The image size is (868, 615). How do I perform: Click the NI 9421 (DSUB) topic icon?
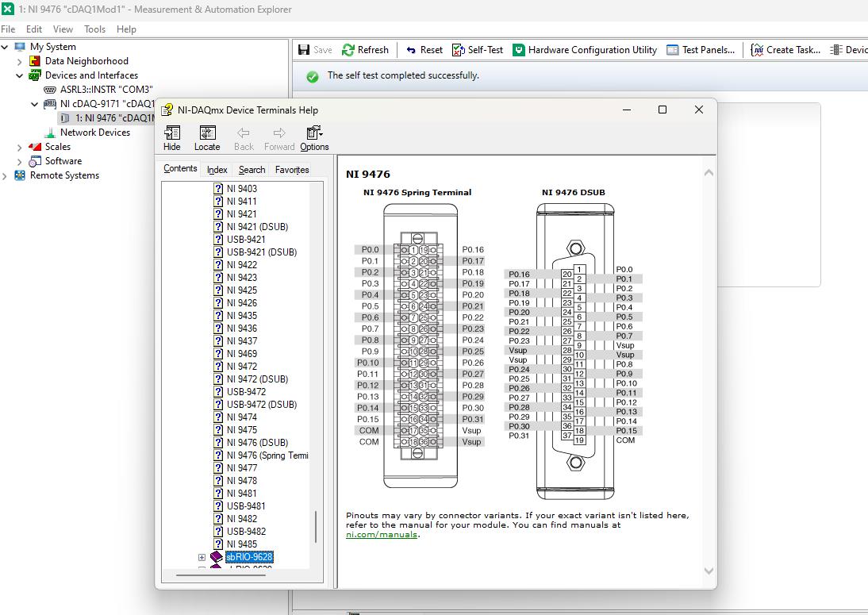[x=219, y=226]
